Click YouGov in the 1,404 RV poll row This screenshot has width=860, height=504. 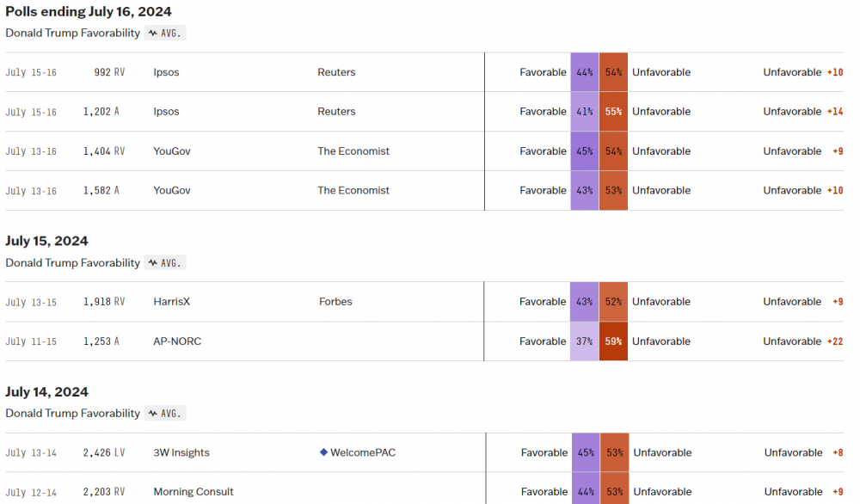pyautogui.click(x=172, y=151)
